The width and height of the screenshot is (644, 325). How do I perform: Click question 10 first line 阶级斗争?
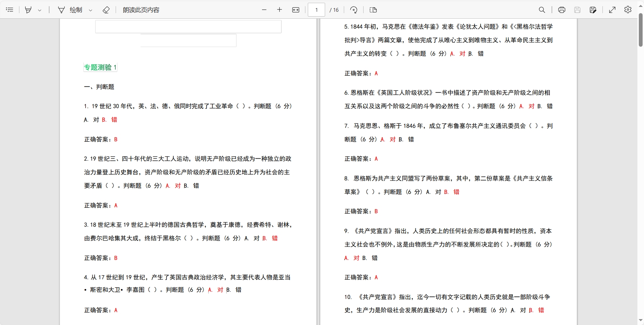[447, 297]
